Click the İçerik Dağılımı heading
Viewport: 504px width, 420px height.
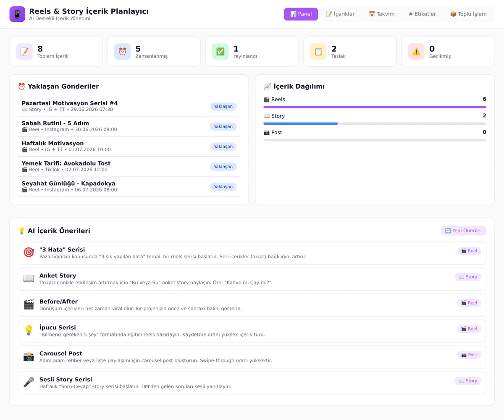(x=294, y=87)
